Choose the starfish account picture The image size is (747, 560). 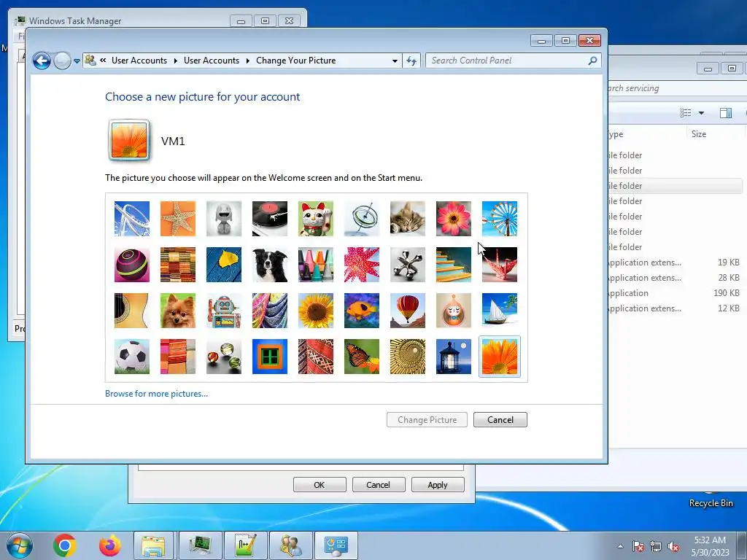coord(178,219)
